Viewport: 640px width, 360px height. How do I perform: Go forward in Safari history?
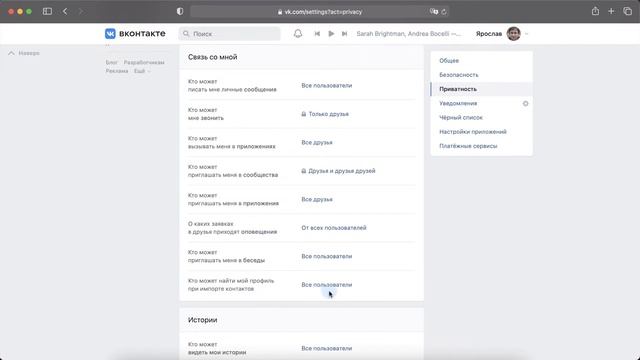pos(80,11)
